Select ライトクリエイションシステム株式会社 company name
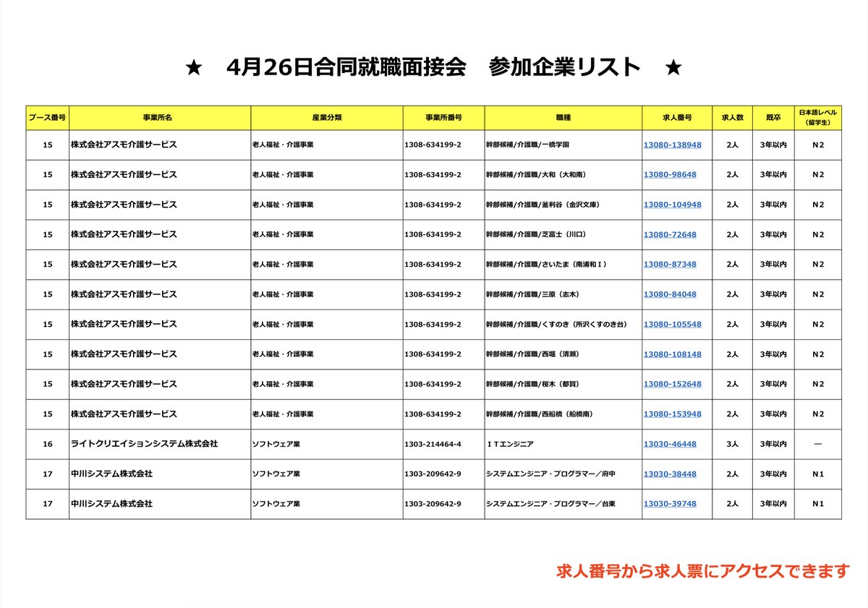Viewport: 868px width, 608px height. pyautogui.click(x=145, y=444)
